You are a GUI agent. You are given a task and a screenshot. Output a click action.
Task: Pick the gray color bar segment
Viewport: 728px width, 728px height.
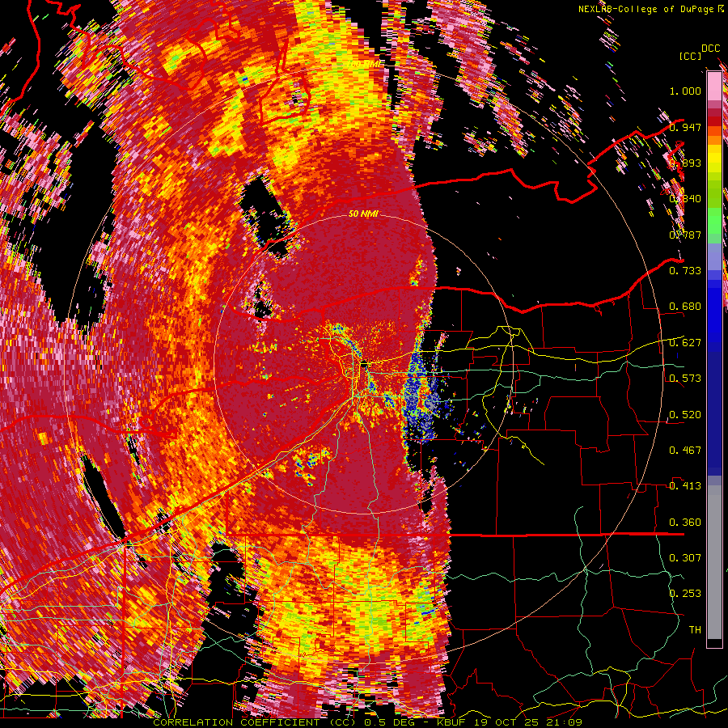click(714, 562)
